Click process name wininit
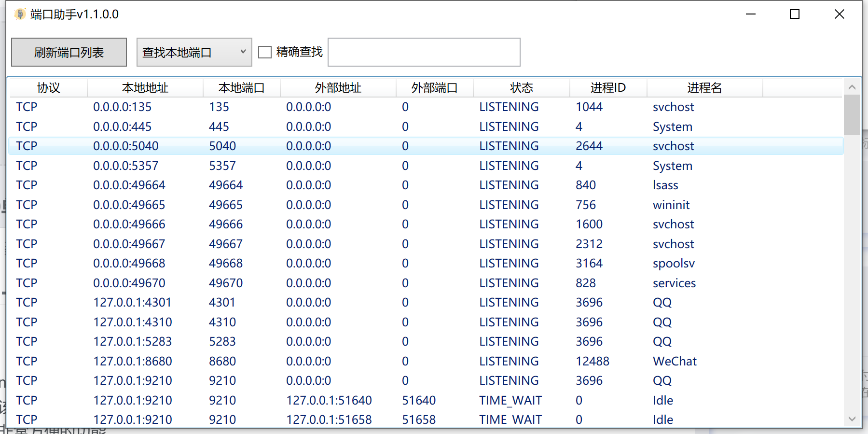The width and height of the screenshot is (868, 434). [x=671, y=205]
